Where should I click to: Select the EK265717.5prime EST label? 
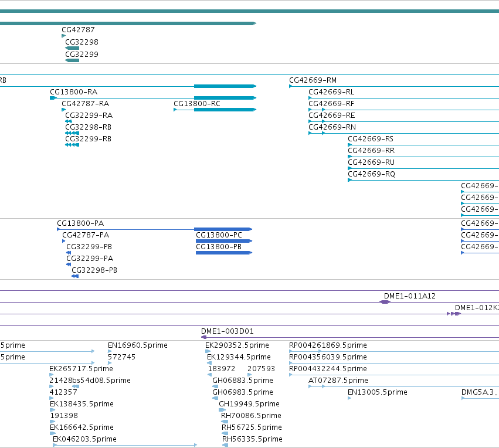coord(81,369)
